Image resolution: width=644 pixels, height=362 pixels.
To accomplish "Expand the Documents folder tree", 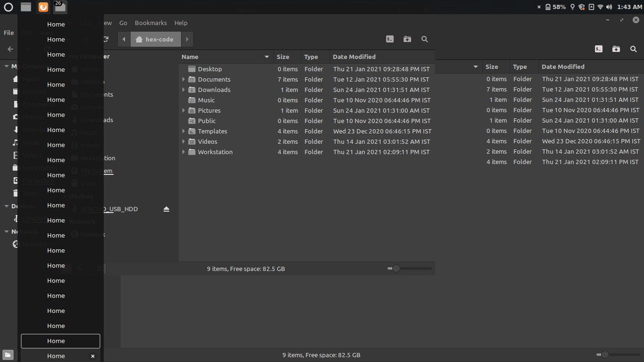I will click(x=183, y=79).
